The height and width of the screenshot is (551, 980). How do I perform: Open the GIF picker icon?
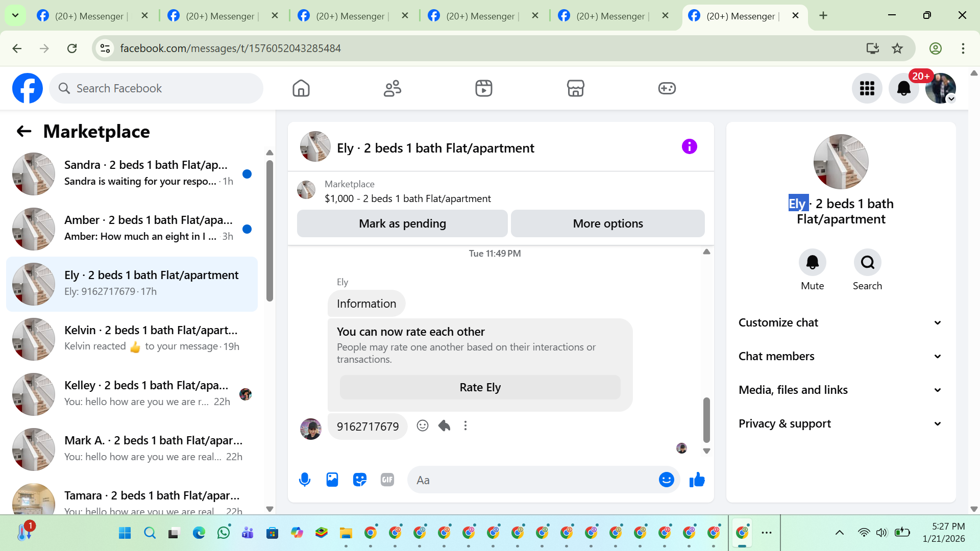[x=387, y=480]
